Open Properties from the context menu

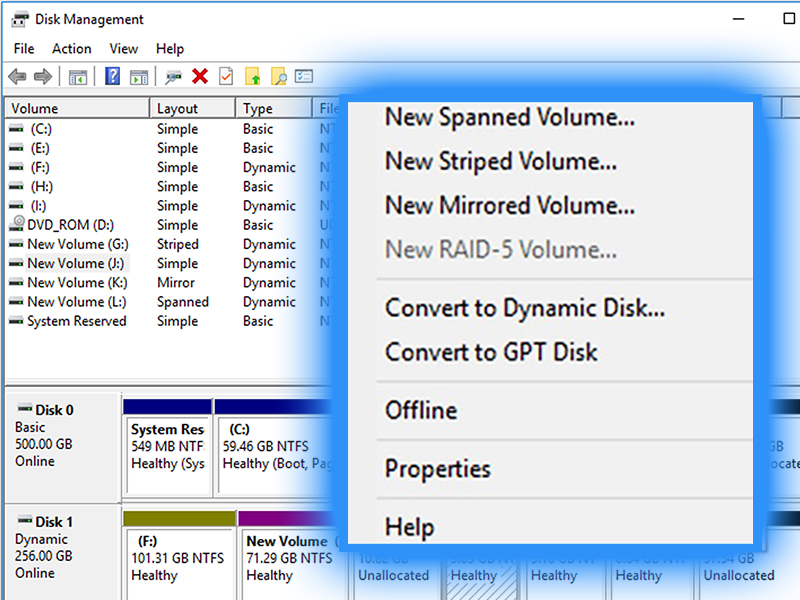click(x=438, y=469)
